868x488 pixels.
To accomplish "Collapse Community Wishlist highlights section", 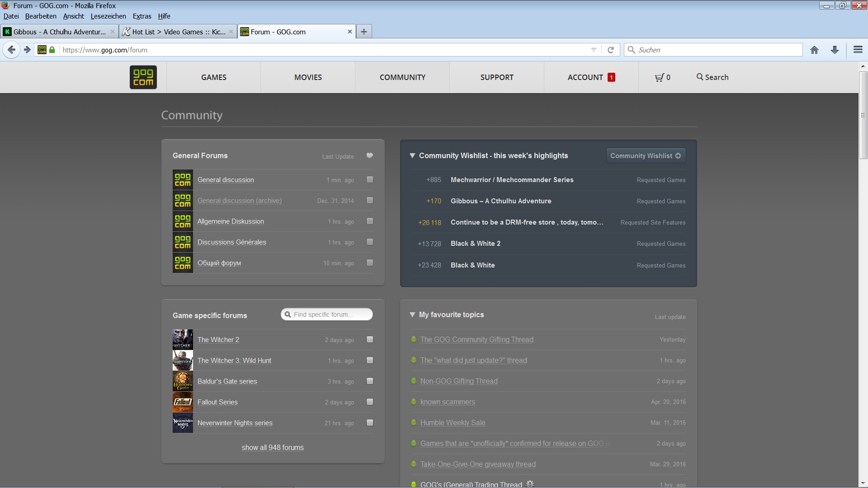I will (x=412, y=155).
